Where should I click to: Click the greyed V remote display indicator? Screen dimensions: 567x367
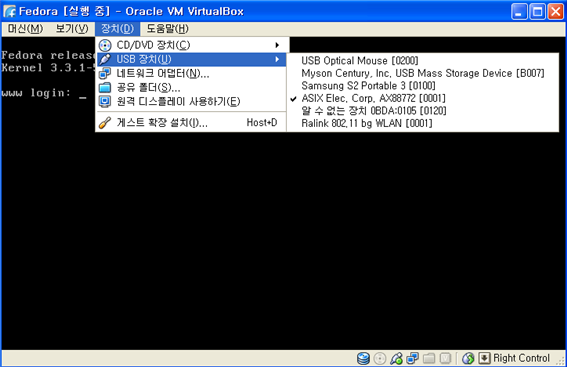[x=446, y=358]
